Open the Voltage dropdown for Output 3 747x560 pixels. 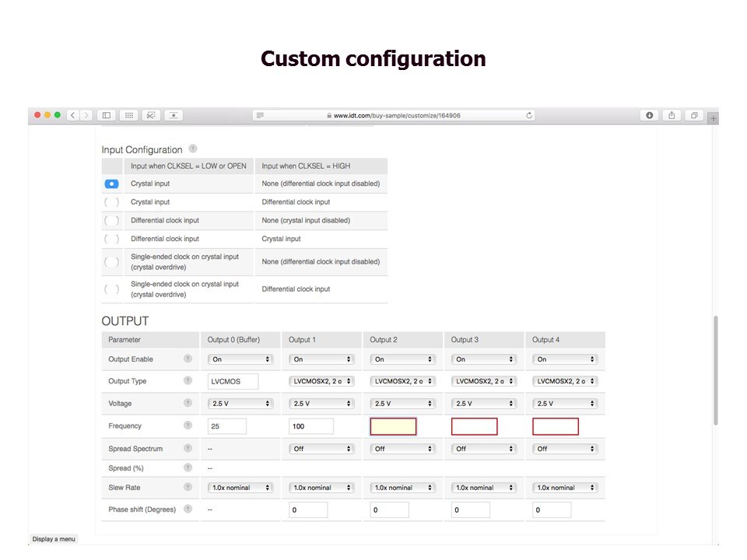pos(483,403)
